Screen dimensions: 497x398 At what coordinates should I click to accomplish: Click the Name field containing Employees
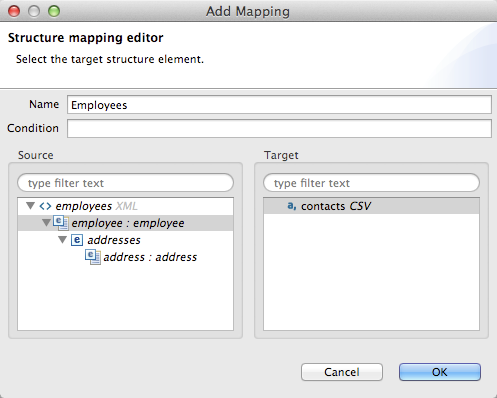[279, 105]
